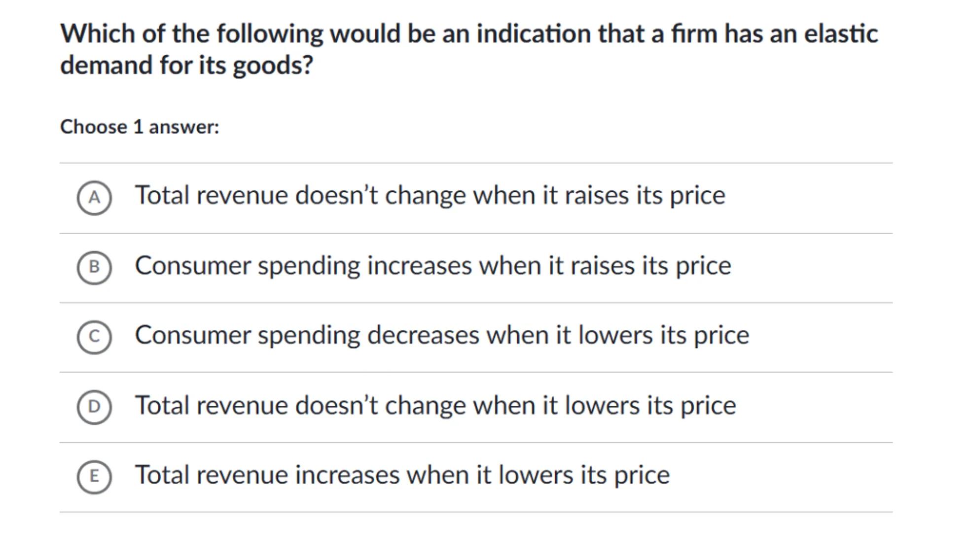Click the "Choose 1 answer:" label
Image resolution: width=969 pixels, height=560 pixels.
pyautogui.click(x=140, y=127)
